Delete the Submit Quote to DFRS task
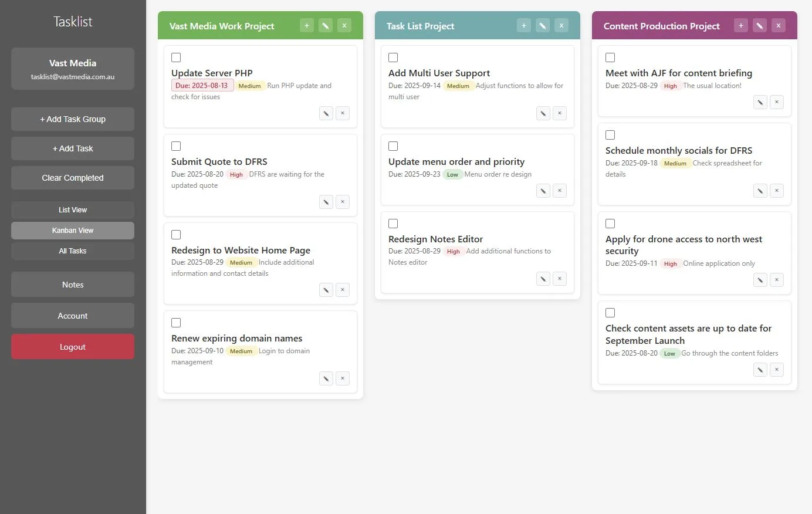Screen dimensions: 812x514 pyautogui.click(x=343, y=202)
